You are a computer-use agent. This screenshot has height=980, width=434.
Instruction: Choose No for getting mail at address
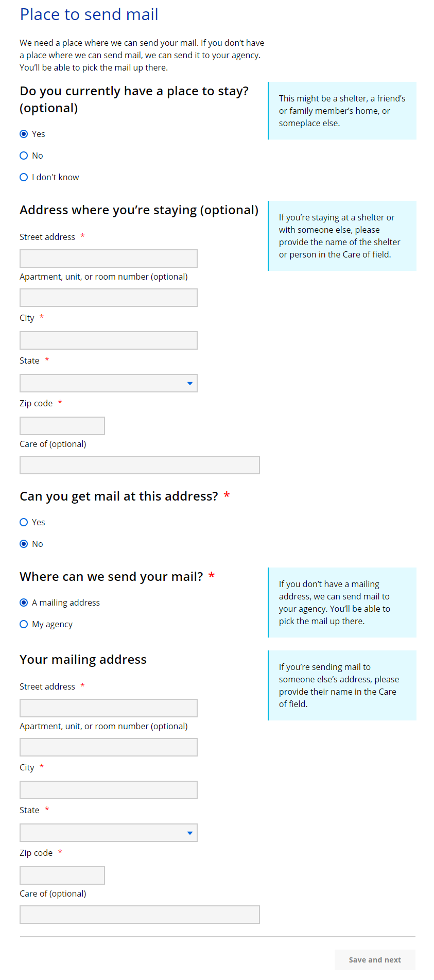click(24, 544)
